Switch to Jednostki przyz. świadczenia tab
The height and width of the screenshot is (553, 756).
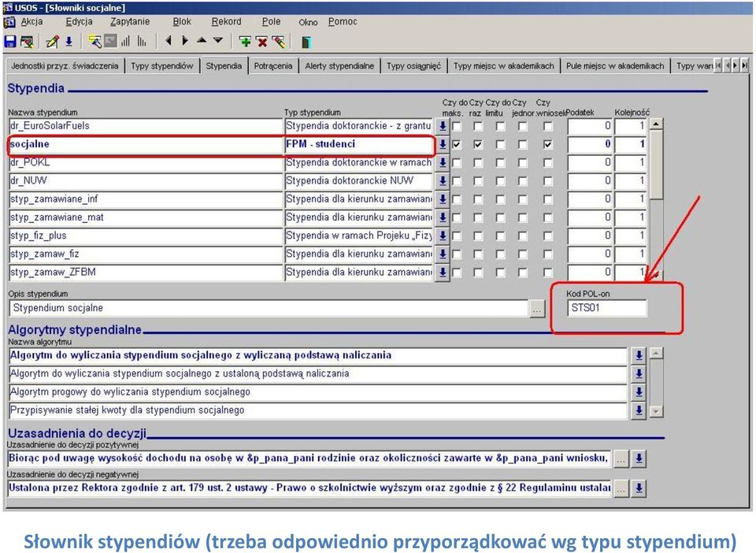tap(65, 66)
